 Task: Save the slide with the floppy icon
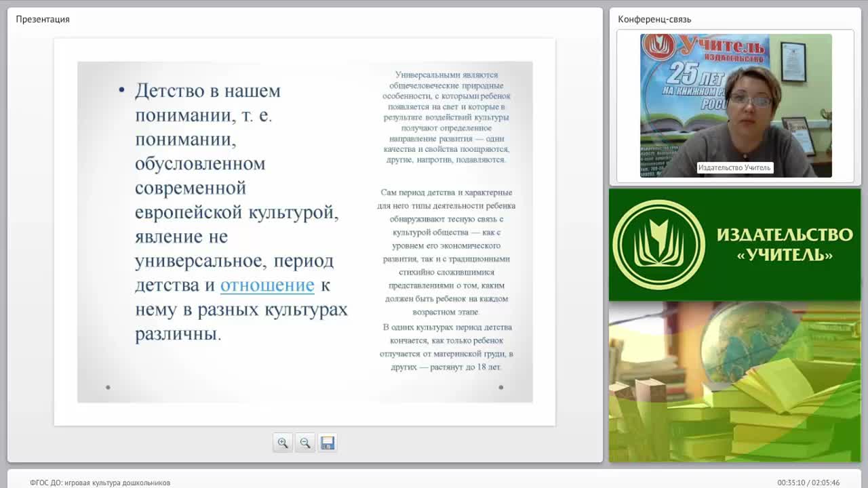coord(328,443)
